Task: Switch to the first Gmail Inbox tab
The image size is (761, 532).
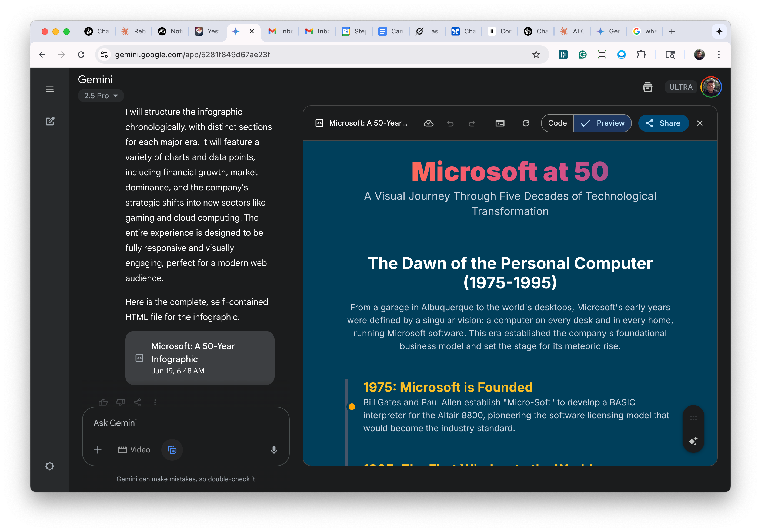Action: 280,32
